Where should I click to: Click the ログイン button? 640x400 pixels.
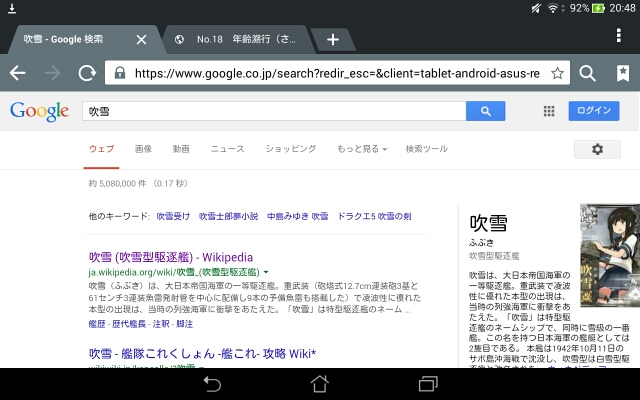point(594,111)
